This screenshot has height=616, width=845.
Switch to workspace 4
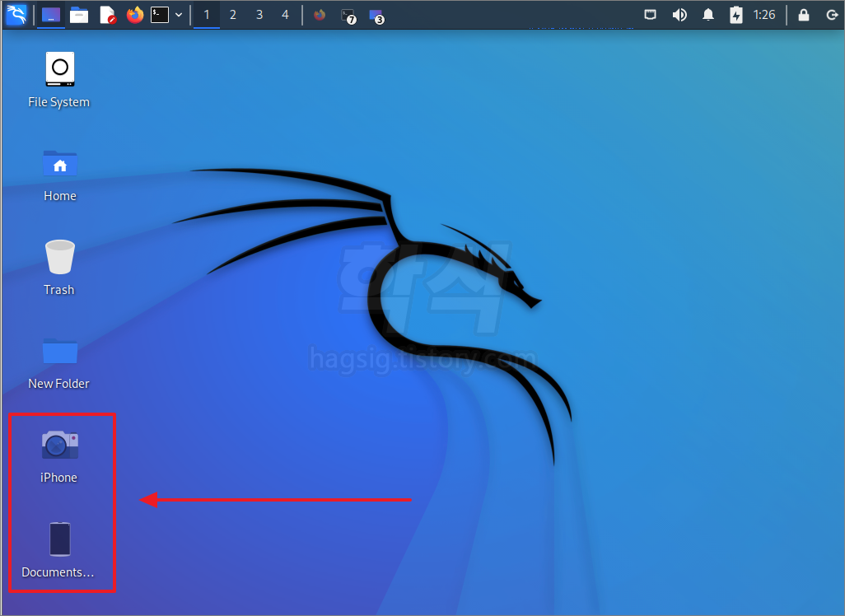coord(285,15)
